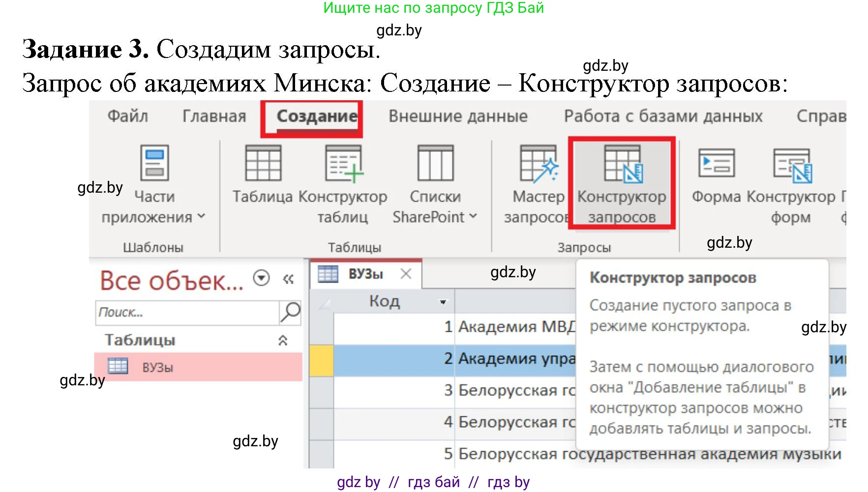
Task: Expand the Части приложения dropdown arrow
Action: [x=201, y=216]
